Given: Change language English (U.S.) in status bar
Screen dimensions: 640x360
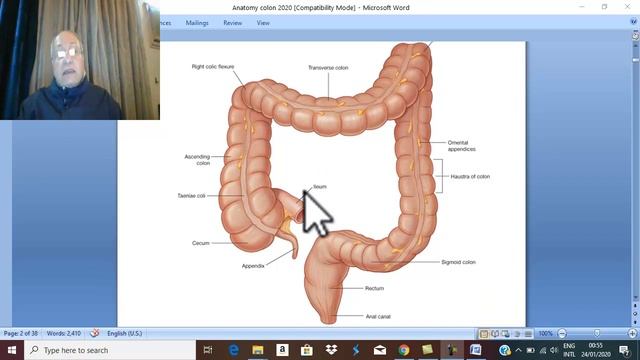Looking at the screenshot, I should pyautogui.click(x=124, y=333).
